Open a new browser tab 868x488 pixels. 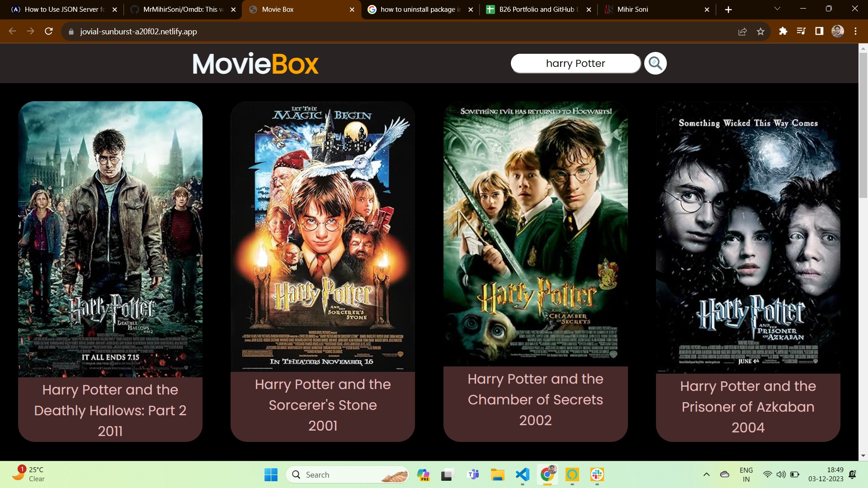point(728,9)
